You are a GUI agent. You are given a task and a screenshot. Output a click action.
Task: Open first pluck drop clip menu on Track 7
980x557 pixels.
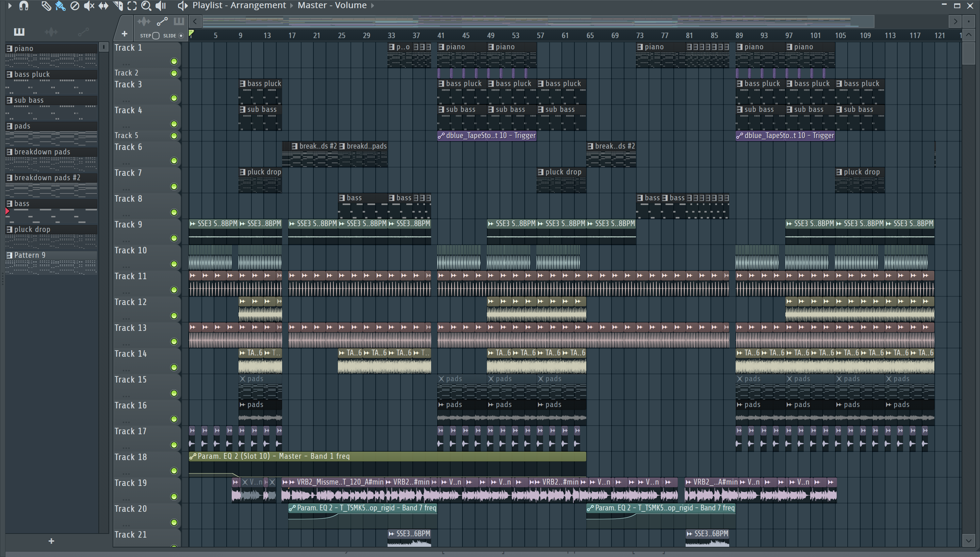242,172
